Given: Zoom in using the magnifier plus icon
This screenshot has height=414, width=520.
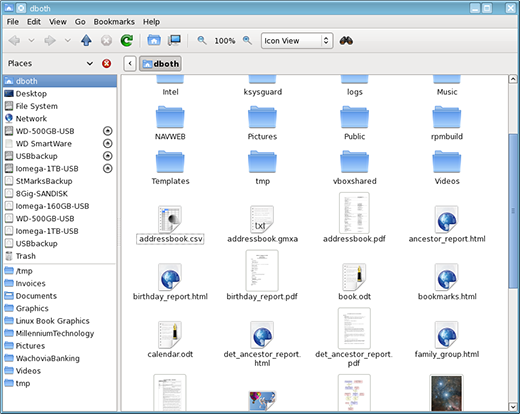Looking at the screenshot, I should (247, 41).
